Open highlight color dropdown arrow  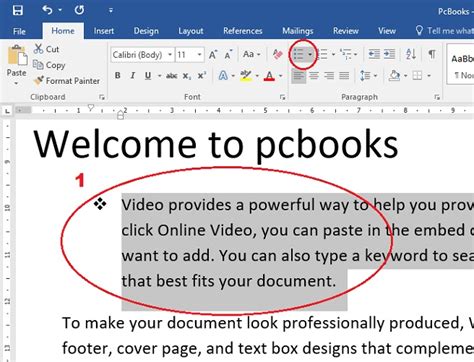[257, 76]
